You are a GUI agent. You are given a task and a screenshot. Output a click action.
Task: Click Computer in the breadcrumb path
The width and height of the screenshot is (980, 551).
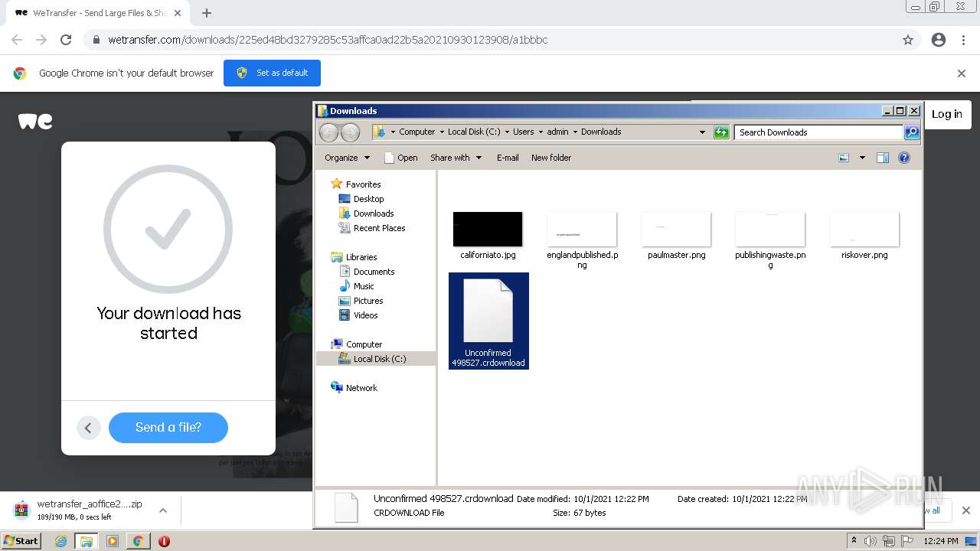pyautogui.click(x=417, y=132)
